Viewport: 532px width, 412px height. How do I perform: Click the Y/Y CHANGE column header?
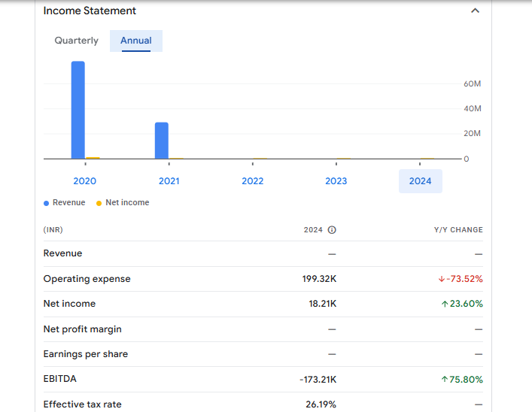458,230
